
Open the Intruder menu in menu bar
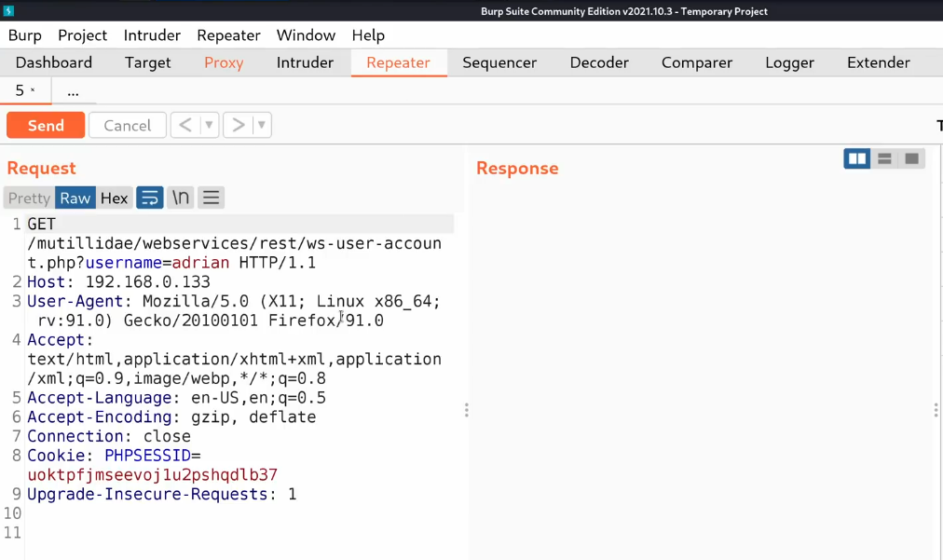pyautogui.click(x=152, y=35)
